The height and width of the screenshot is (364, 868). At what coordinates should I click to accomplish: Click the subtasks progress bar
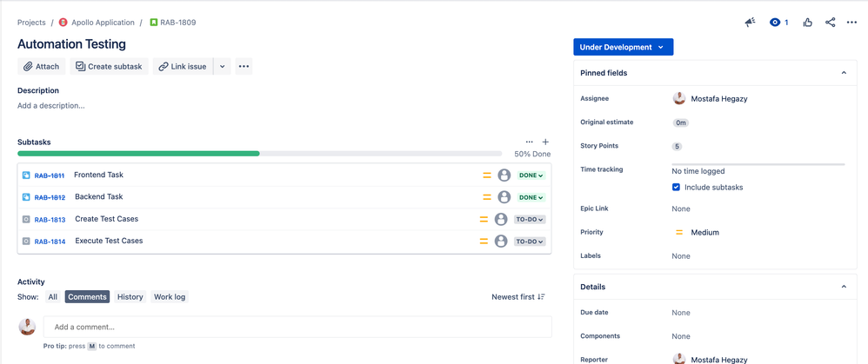click(260, 153)
